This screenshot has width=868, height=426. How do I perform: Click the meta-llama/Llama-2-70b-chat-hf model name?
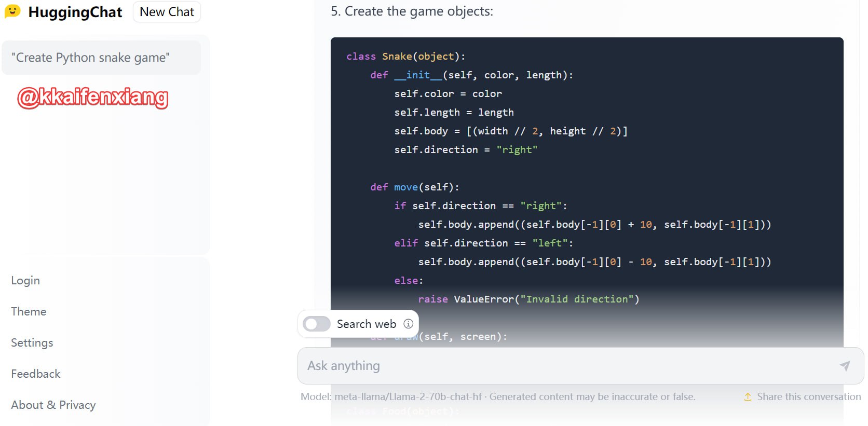click(408, 397)
